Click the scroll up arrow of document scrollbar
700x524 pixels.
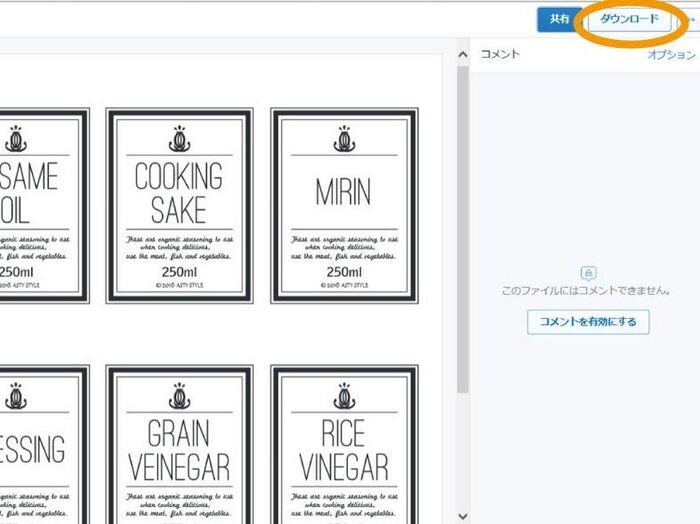(461, 56)
